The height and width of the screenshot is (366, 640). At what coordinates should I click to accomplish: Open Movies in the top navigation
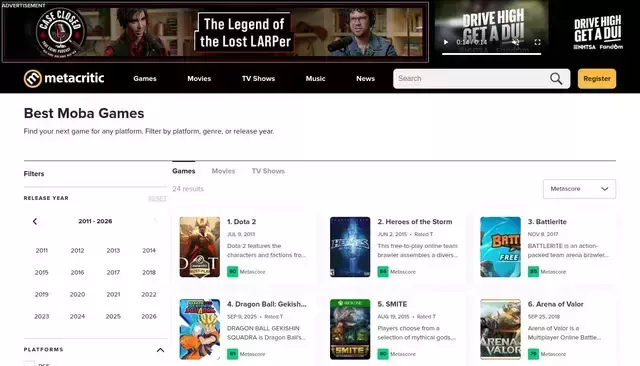coord(199,79)
